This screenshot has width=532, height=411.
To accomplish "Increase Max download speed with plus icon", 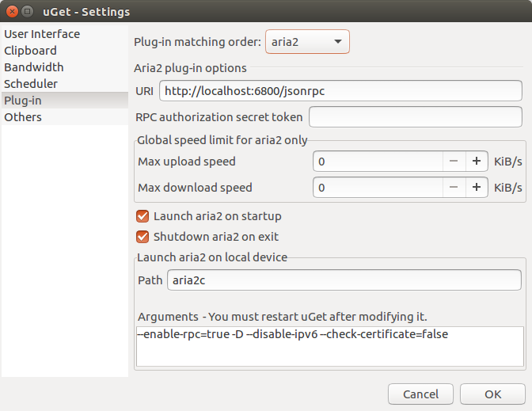I will tap(477, 188).
